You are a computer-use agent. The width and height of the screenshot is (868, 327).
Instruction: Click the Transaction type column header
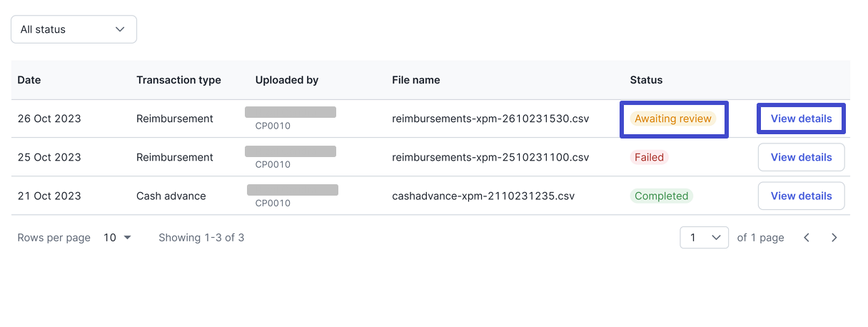(178, 80)
